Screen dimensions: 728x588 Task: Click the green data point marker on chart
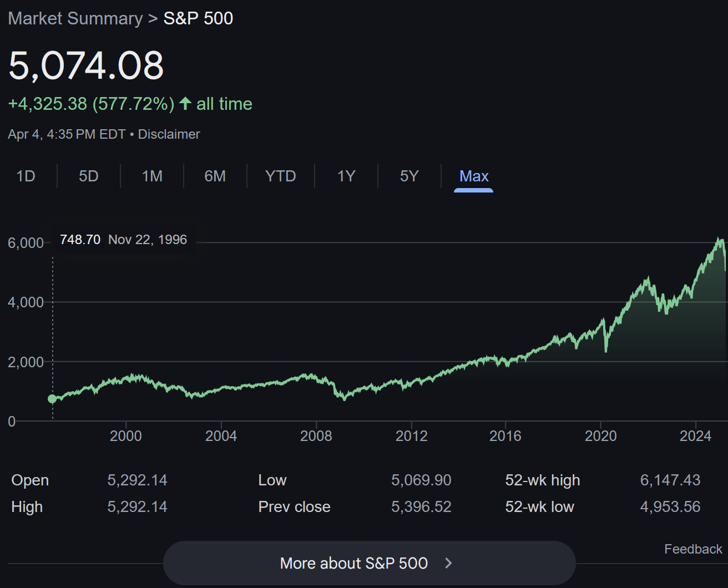[52, 399]
